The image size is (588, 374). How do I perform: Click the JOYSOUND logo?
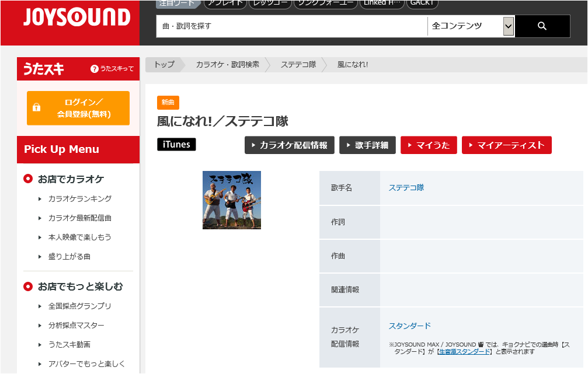coord(77,18)
